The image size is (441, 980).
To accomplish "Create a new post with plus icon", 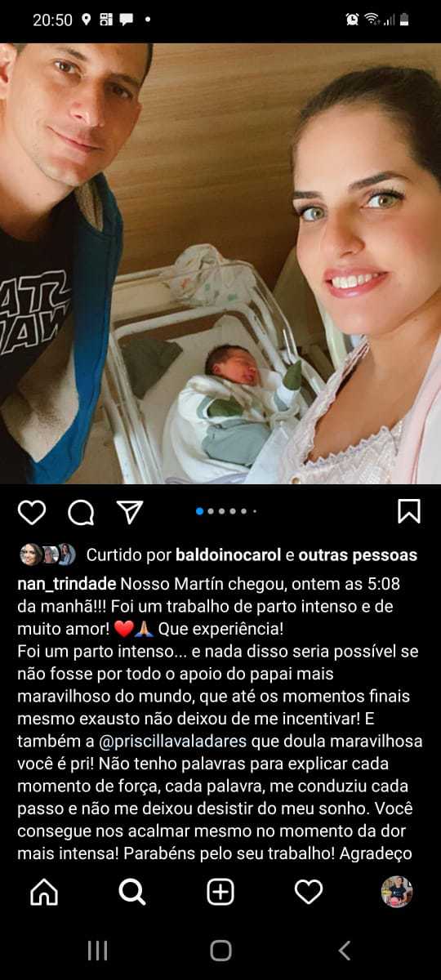I will pyautogui.click(x=220, y=893).
